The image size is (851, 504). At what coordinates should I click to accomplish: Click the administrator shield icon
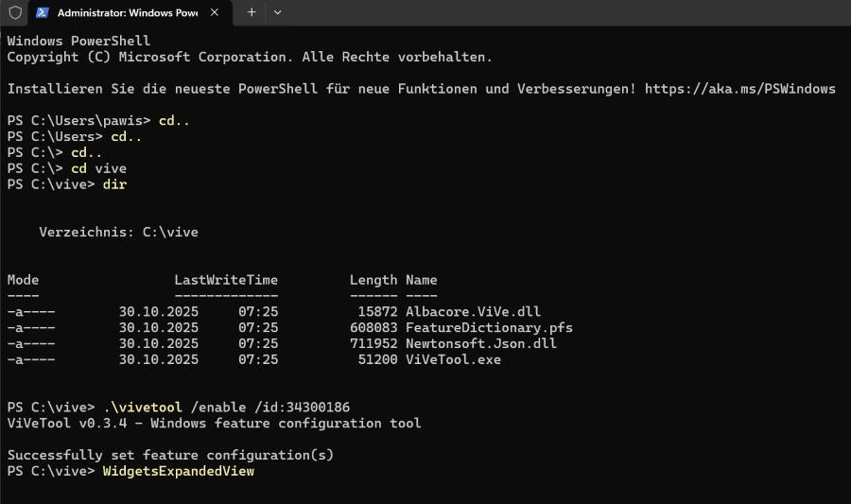coord(14,13)
